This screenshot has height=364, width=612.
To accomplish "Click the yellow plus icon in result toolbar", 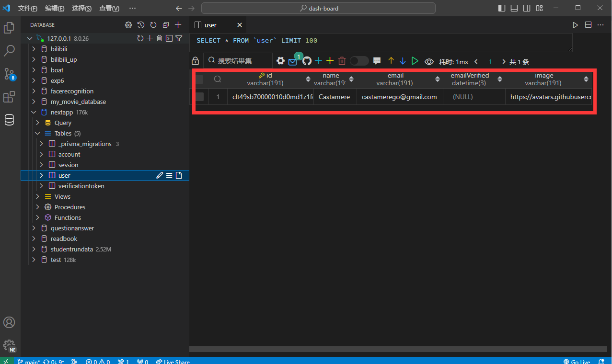I will pos(330,61).
